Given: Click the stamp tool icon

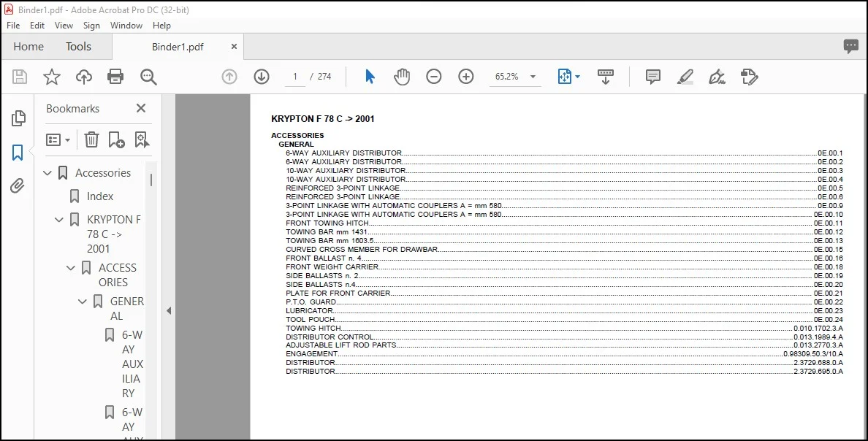Looking at the screenshot, I should (x=749, y=77).
